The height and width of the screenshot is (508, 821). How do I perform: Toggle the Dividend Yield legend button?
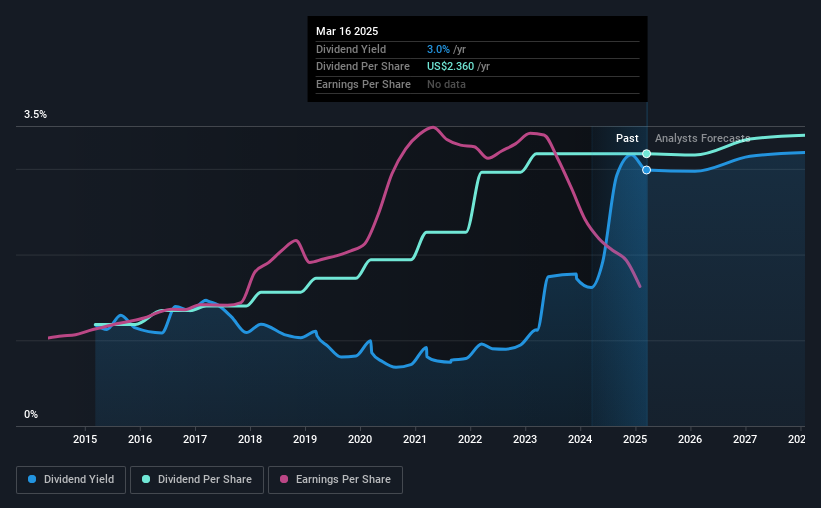[x=71, y=480]
